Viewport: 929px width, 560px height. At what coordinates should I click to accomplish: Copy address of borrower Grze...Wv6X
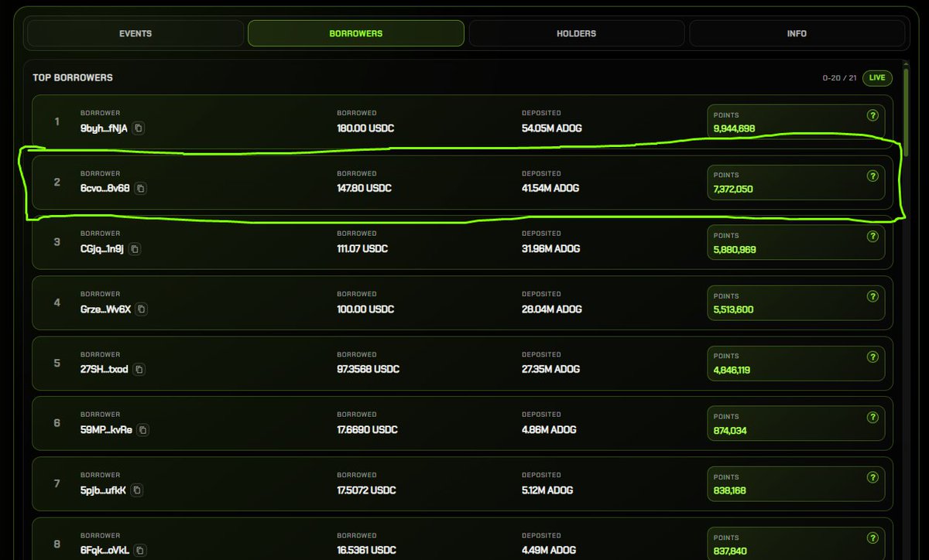click(x=141, y=309)
